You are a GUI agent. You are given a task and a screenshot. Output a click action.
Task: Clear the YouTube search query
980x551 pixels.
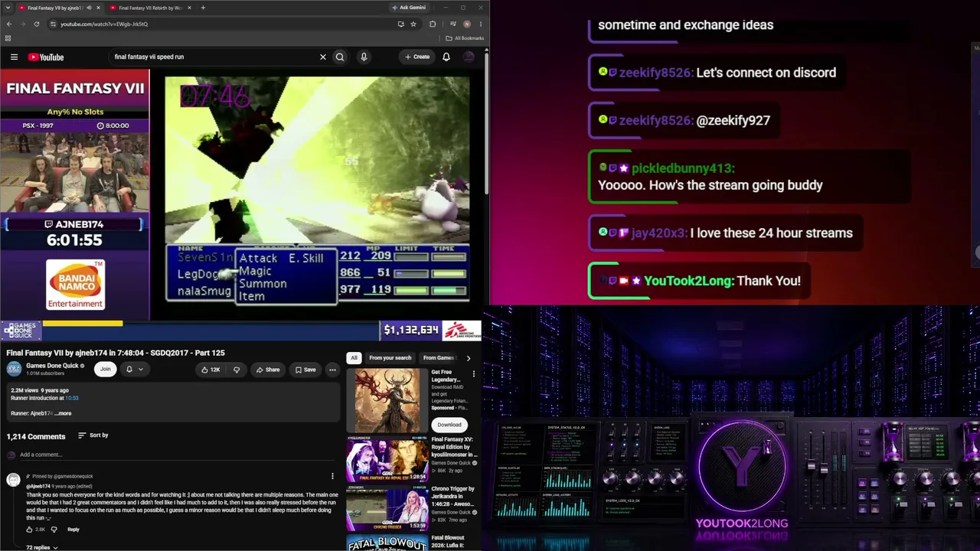(x=323, y=57)
